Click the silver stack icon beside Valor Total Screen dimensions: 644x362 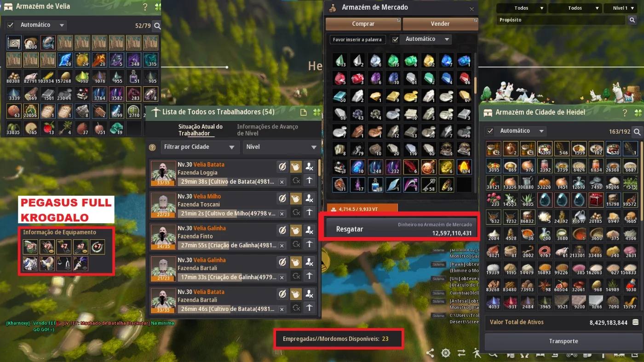(635, 322)
